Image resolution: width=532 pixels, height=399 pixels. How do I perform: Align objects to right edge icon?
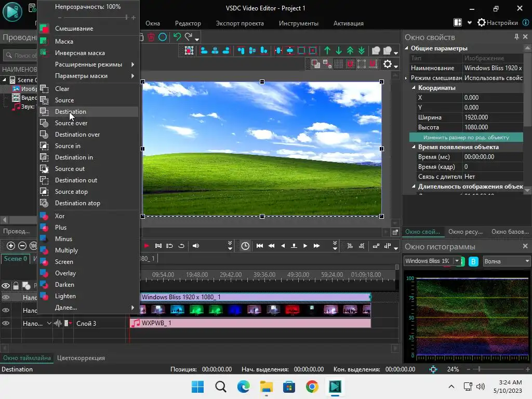click(227, 50)
